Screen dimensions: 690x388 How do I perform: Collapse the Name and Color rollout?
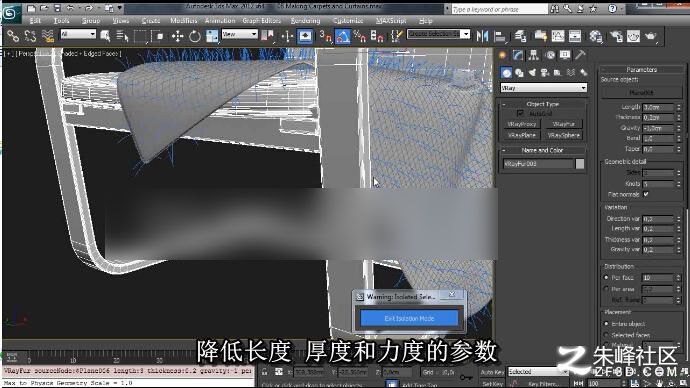[x=542, y=150]
